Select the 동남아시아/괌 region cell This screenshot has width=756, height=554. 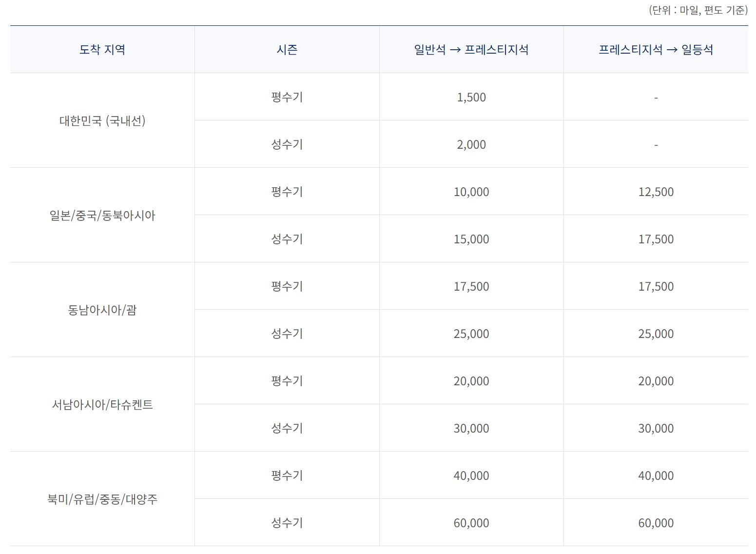coord(101,310)
